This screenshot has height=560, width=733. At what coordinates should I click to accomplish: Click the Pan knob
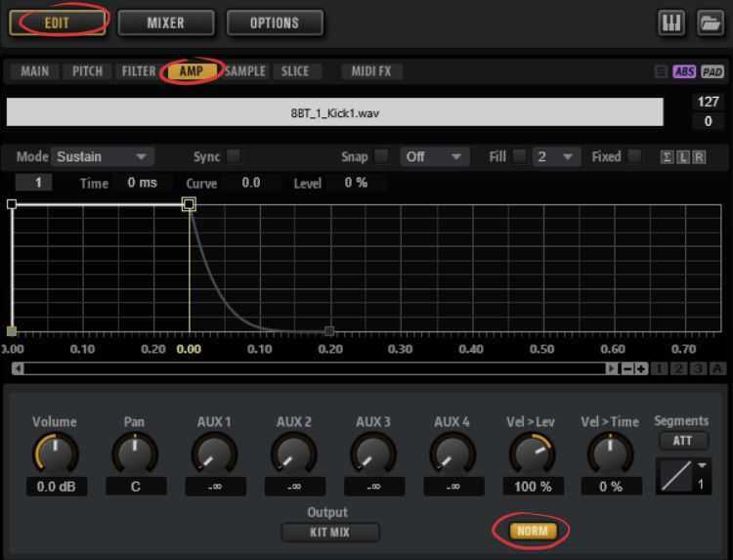pos(135,452)
